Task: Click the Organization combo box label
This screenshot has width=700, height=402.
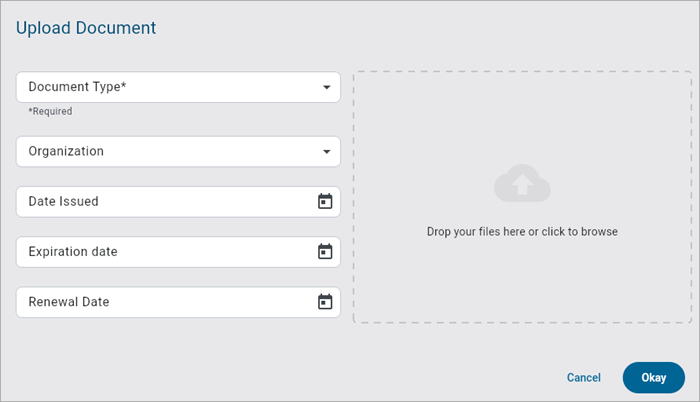Action: pyautogui.click(x=66, y=152)
